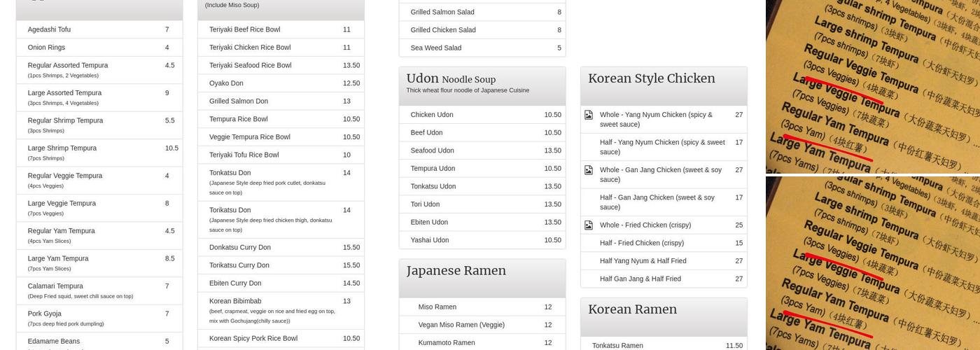
Task: Select Sea Weed Salad
Action: tap(482, 48)
